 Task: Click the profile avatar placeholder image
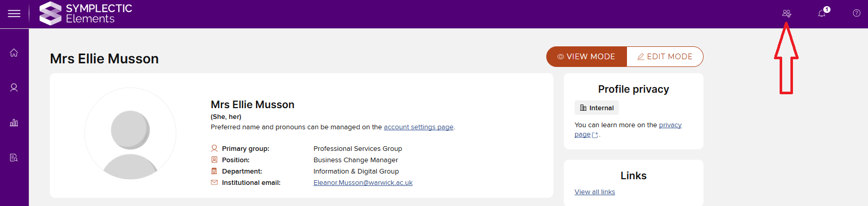[x=131, y=133]
